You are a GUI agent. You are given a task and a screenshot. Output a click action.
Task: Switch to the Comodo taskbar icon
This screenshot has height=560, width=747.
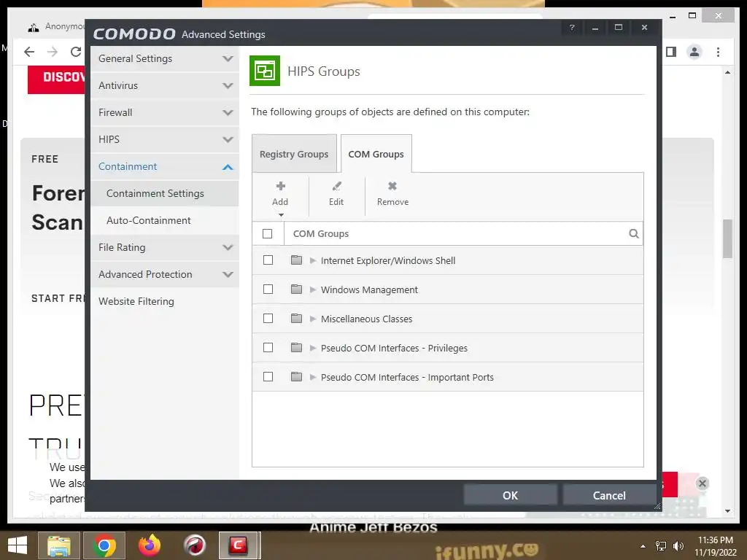click(239, 545)
